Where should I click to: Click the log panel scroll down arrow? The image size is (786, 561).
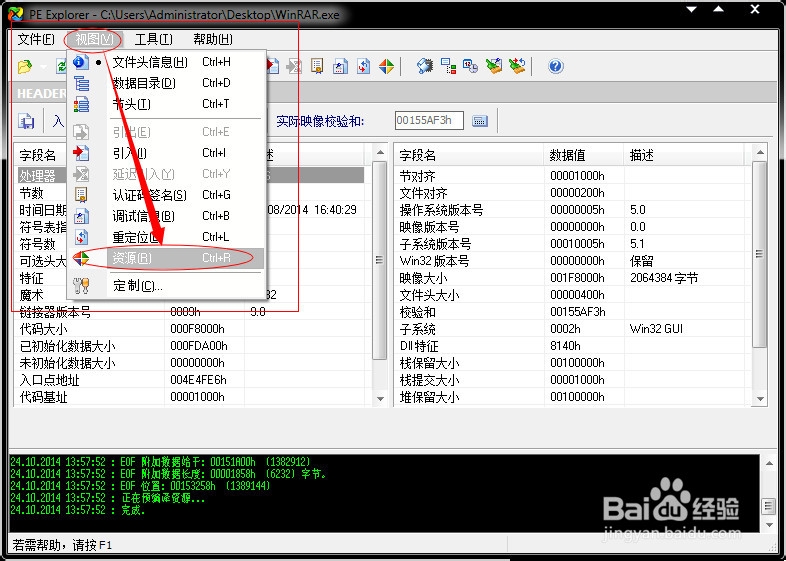click(x=769, y=525)
